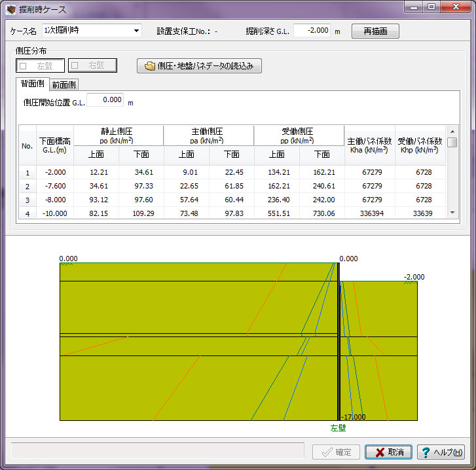Image resolution: width=476 pixels, height=470 pixels.
Task: Minimize the 掘削時ケース window
Action: coord(413,7)
